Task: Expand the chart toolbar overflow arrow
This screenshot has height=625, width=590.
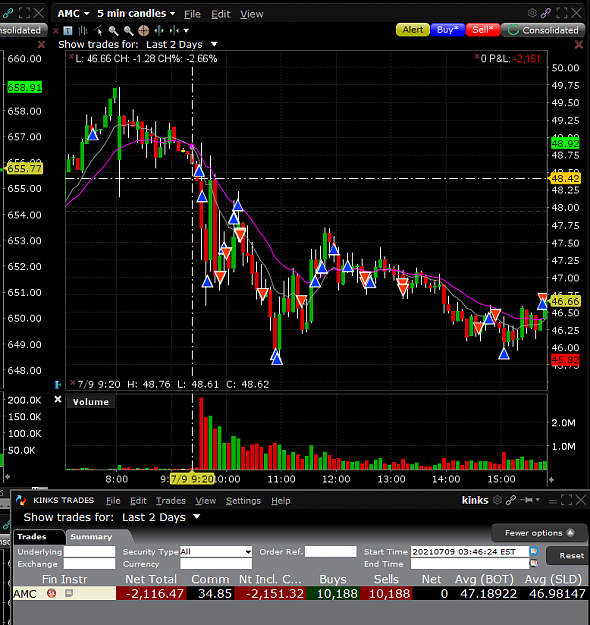Action: pyautogui.click(x=186, y=31)
